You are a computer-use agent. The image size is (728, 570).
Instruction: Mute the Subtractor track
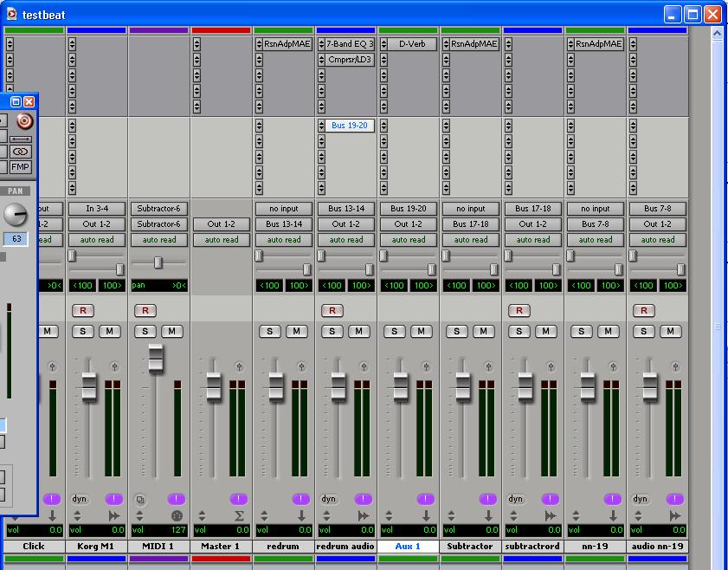pyautogui.click(x=483, y=331)
